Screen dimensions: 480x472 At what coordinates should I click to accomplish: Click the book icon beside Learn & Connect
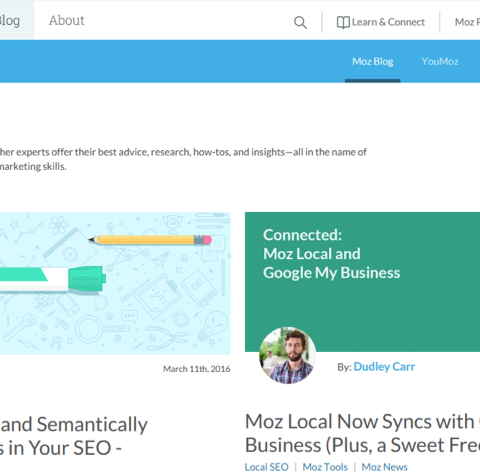coord(343,23)
